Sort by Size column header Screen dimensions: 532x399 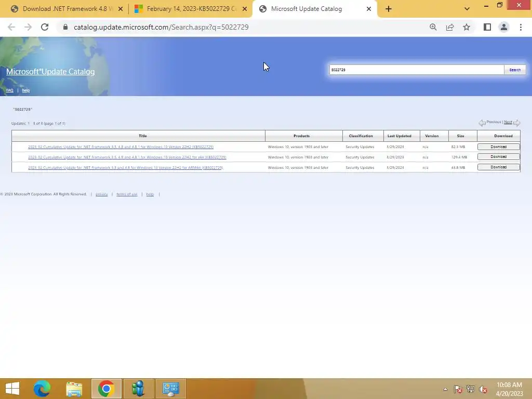point(460,136)
